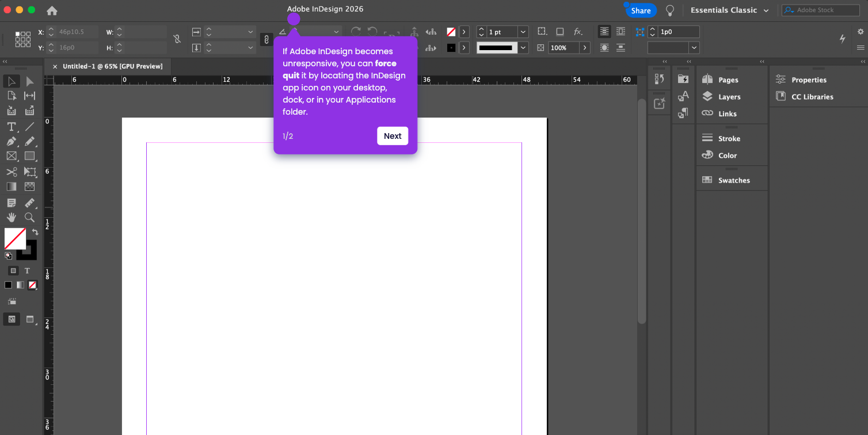
Task: Swap fill and stroke arrow
Action: point(35,232)
